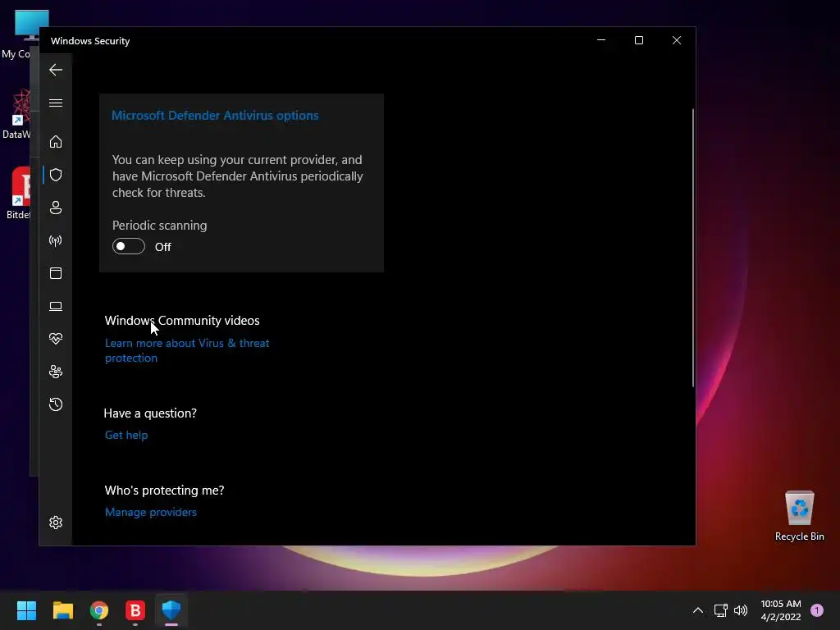Select the Bitdefender desktop shortcut
Screen dimensions: 840x630
click(19, 194)
